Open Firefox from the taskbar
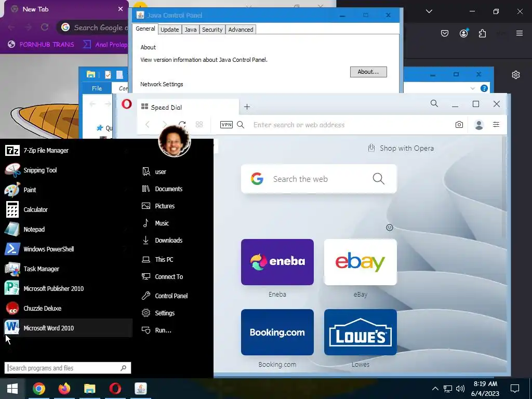Viewport: 532px width, 399px height. [x=64, y=389]
